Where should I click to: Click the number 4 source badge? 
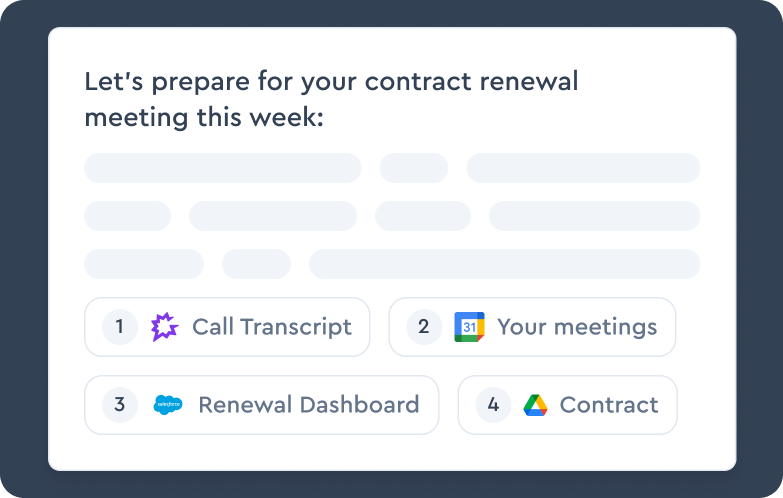[493, 405]
